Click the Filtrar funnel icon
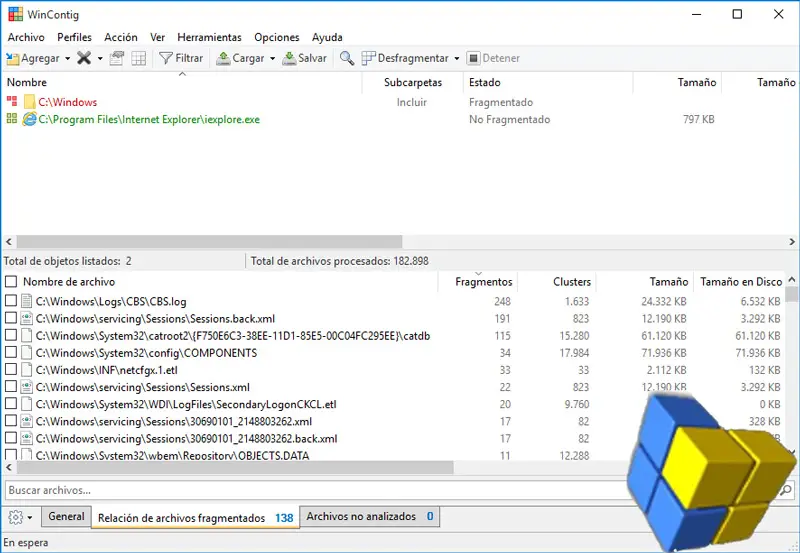Image resolution: width=800 pixels, height=553 pixels. point(166,58)
